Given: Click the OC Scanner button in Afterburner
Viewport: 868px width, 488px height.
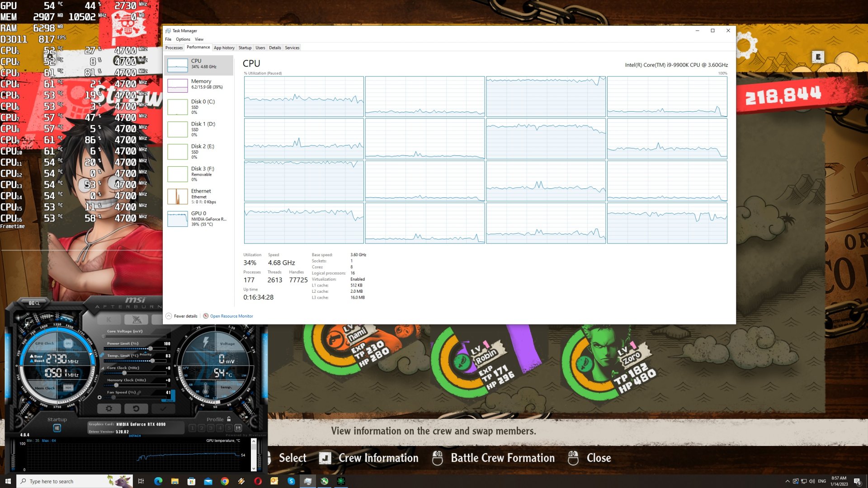Looking at the screenshot, I should [34, 303].
